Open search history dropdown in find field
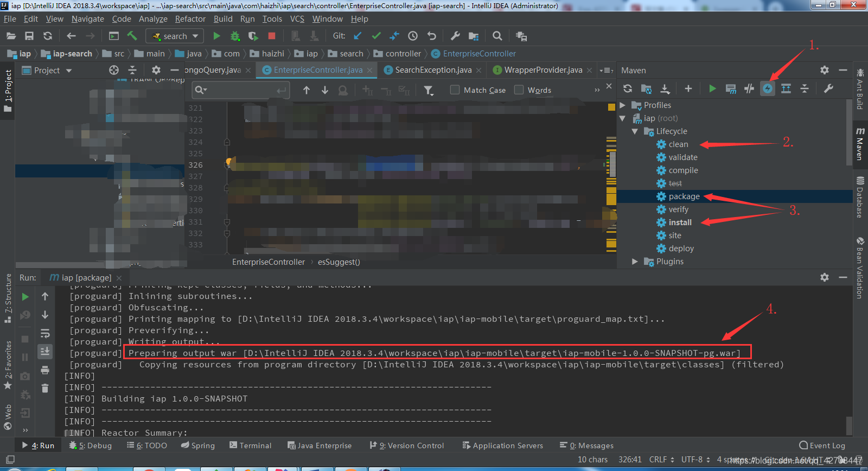 [x=201, y=90]
